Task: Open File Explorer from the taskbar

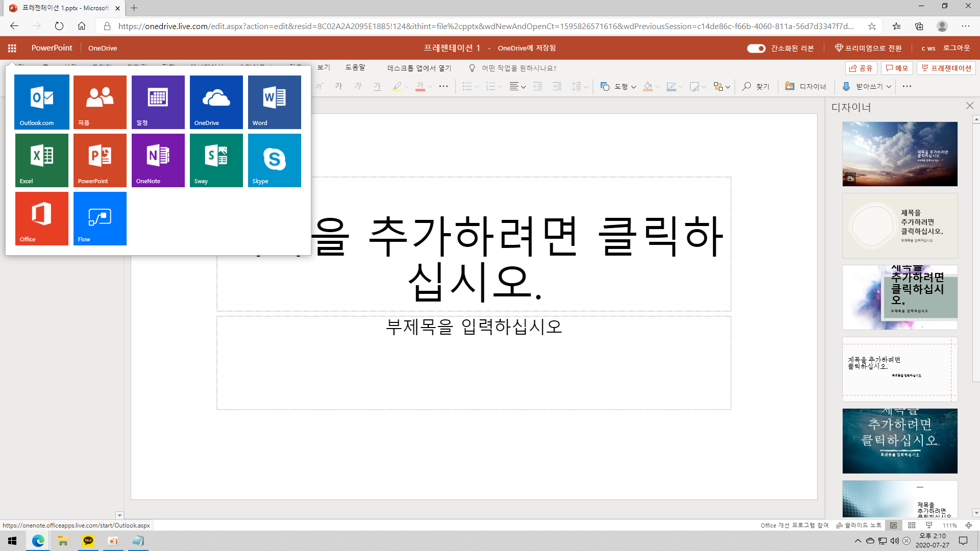Action: tap(63, 541)
